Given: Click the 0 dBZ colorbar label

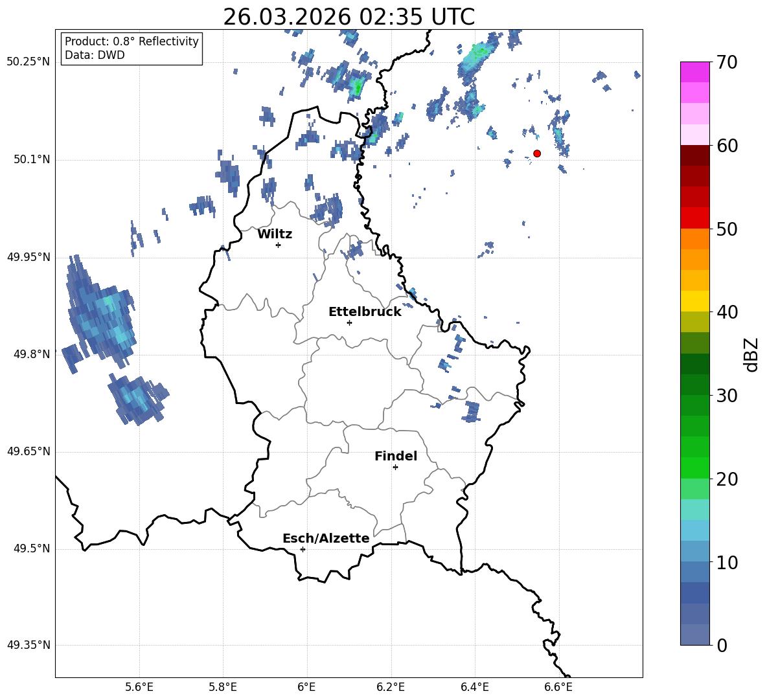Looking at the screenshot, I should click(722, 645).
